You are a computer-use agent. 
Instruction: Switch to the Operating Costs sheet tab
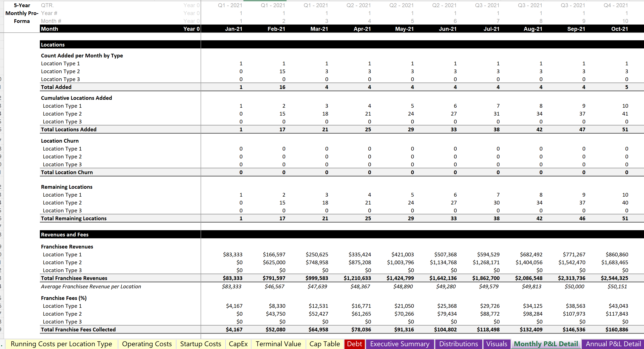(x=147, y=344)
